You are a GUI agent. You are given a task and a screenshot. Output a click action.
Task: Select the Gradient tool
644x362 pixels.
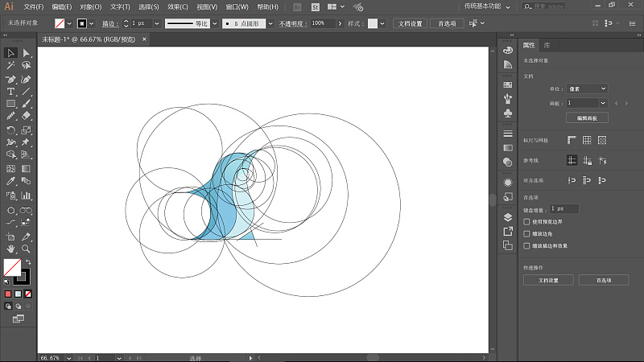[x=27, y=169]
